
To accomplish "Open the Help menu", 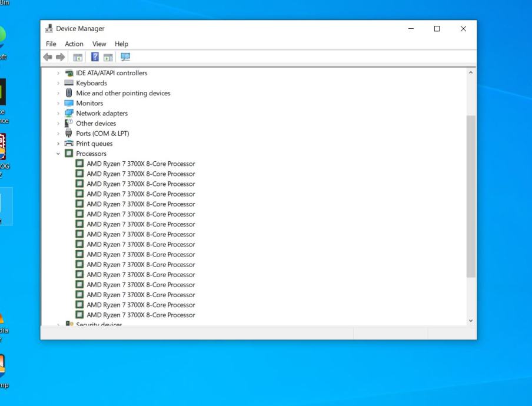I will pos(121,44).
